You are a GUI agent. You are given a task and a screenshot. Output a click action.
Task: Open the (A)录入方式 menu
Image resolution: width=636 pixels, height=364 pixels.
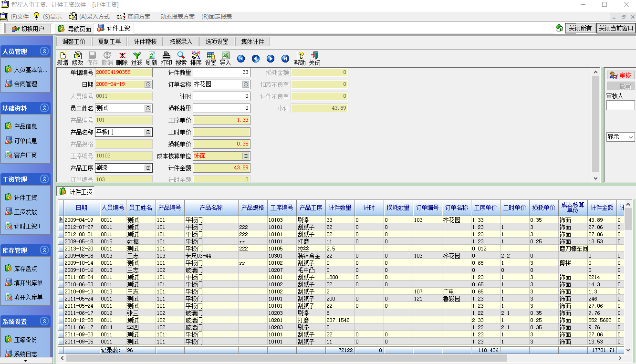94,16
